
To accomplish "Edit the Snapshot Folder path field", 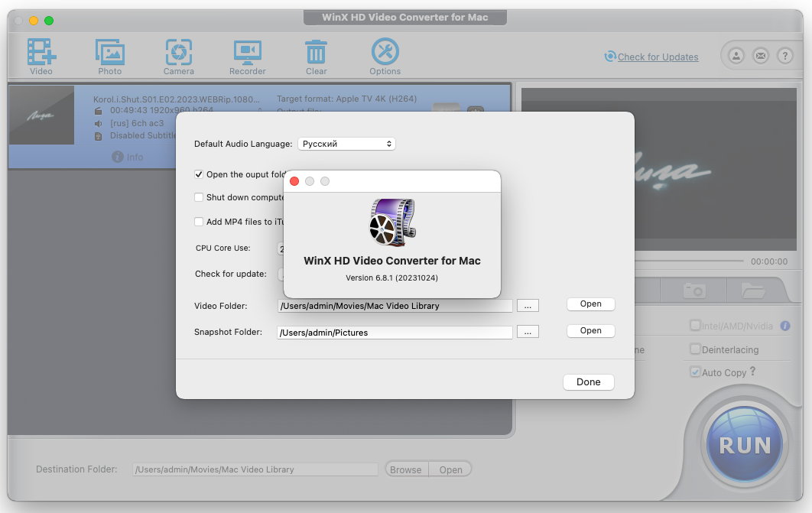I will (x=395, y=333).
